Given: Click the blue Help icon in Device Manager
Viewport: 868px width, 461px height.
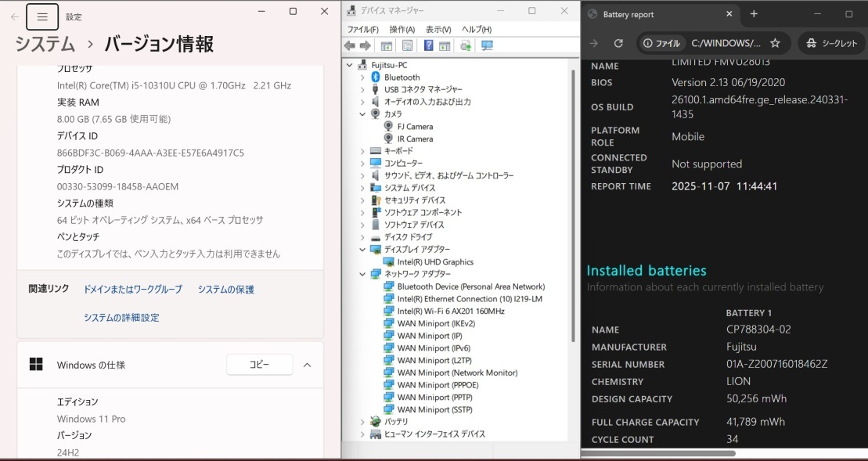Looking at the screenshot, I should coord(428,45).
